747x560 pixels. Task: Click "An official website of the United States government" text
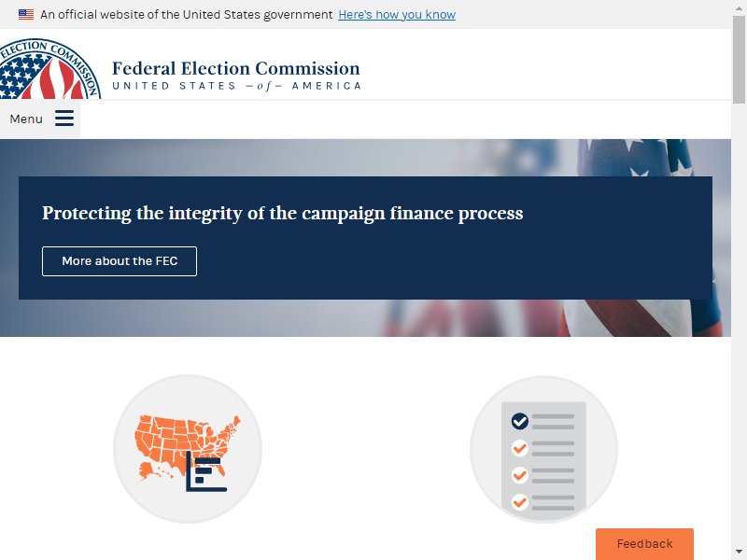pyautogui.click(x=186, y=15)
